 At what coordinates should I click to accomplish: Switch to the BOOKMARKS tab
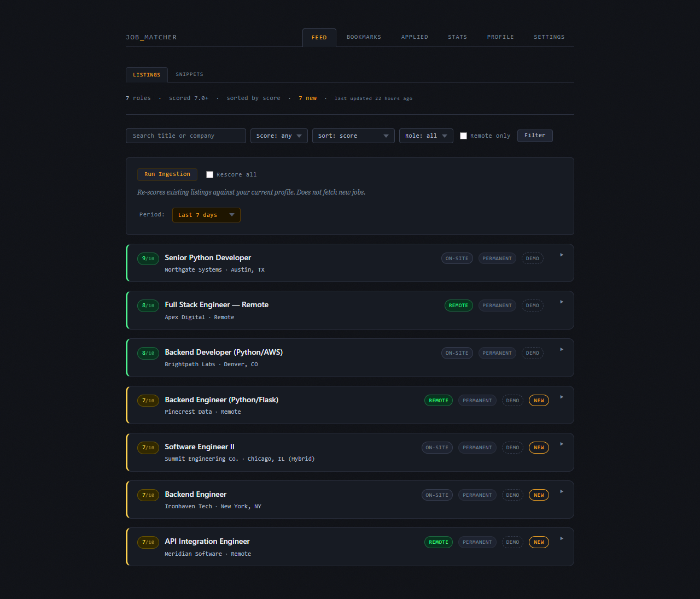point(364,37)
